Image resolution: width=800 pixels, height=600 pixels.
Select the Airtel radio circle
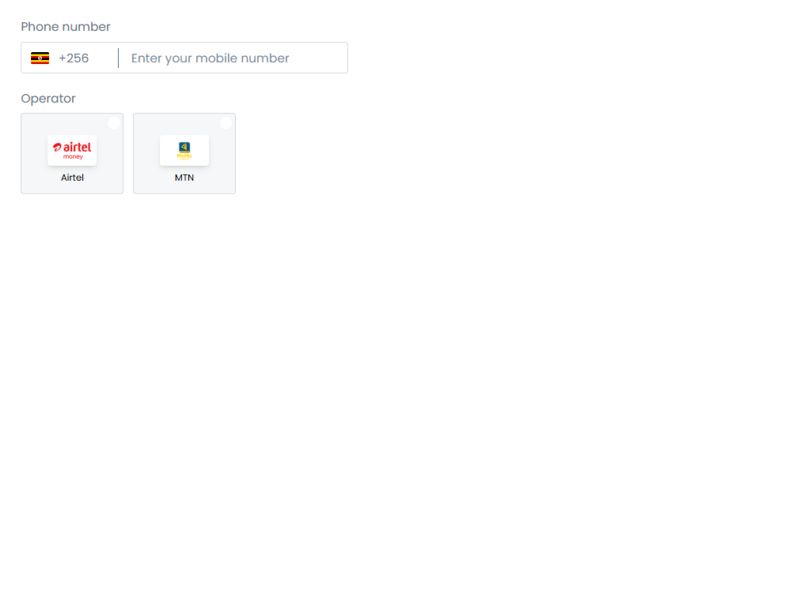click(114, 123)
